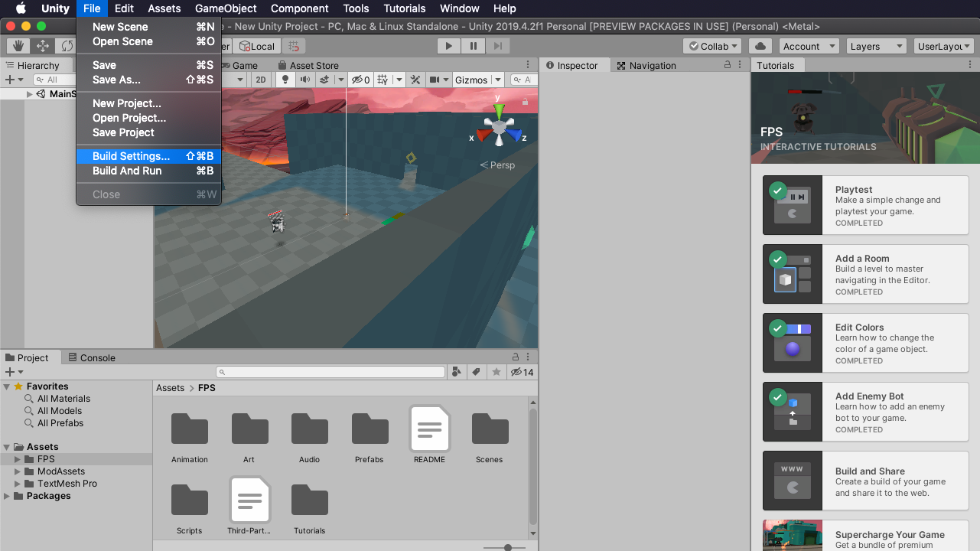Toggle 2D scene view mode

coord(261,80)
